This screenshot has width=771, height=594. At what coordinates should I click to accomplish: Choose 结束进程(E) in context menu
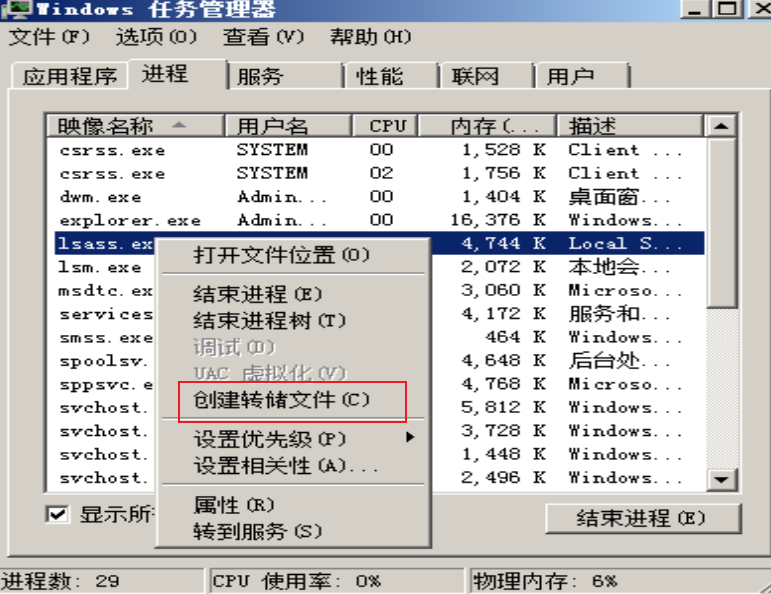[x=293, y=295]
